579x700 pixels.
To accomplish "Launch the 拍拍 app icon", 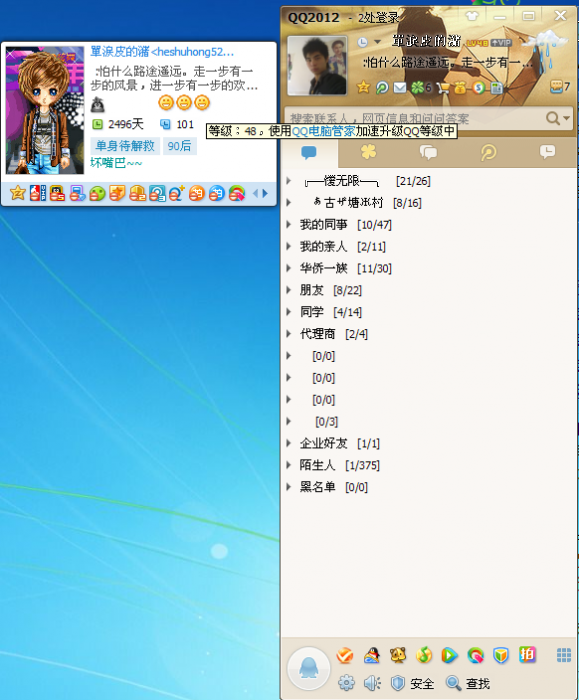I will pos(527,655).
